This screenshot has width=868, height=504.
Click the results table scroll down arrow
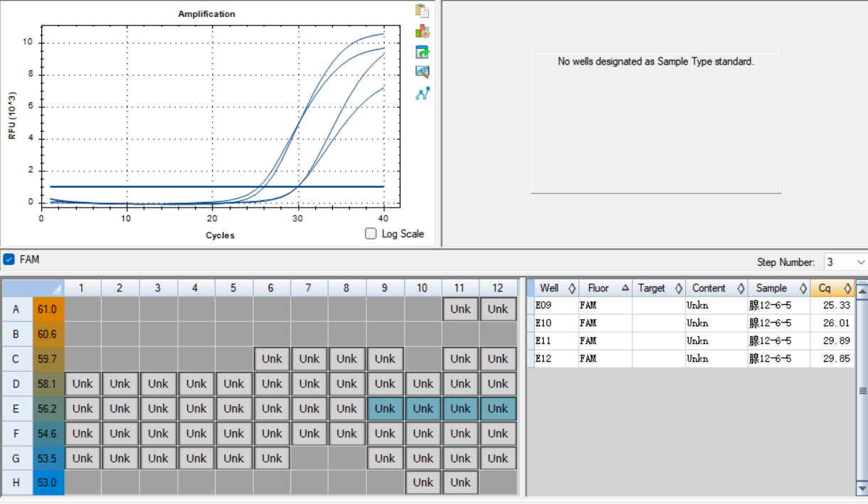coord(862,488)
